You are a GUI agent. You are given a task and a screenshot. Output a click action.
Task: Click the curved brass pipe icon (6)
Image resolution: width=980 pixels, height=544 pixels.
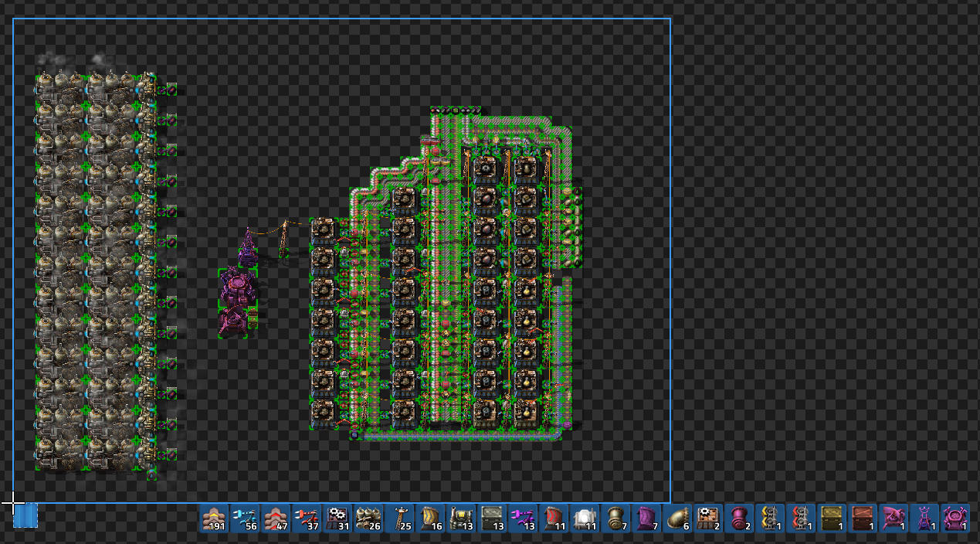677,518
